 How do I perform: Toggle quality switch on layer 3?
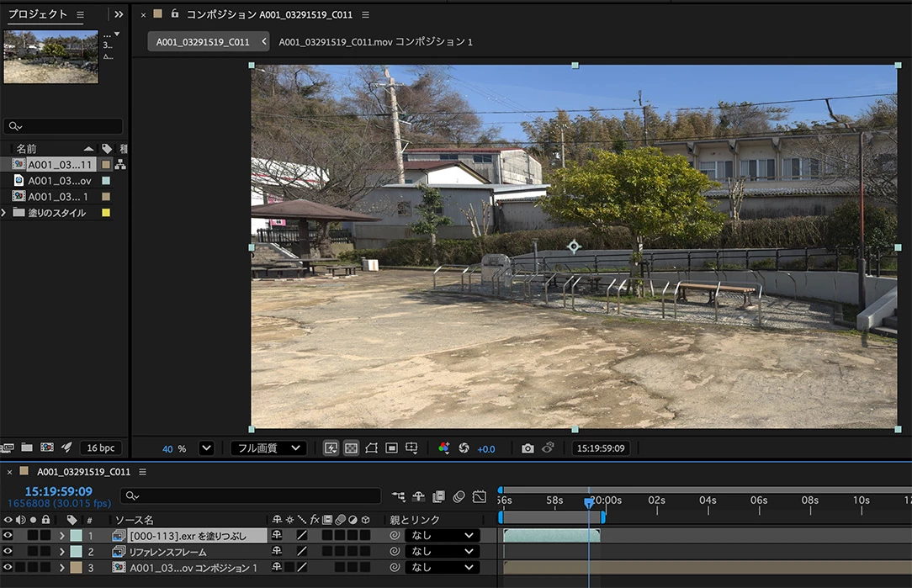(x=302, y=567)
